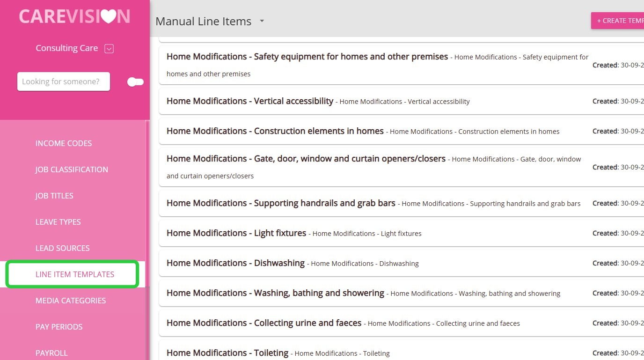Click the Line Item Templates menu item

tap(75, 274)
